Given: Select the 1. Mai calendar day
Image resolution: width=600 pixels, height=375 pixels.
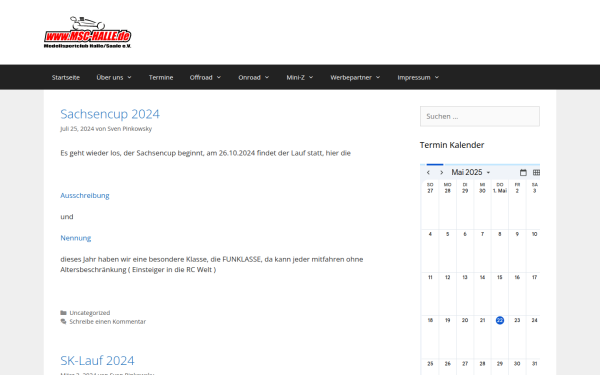Looking at the screenshot, I should 499,191.
